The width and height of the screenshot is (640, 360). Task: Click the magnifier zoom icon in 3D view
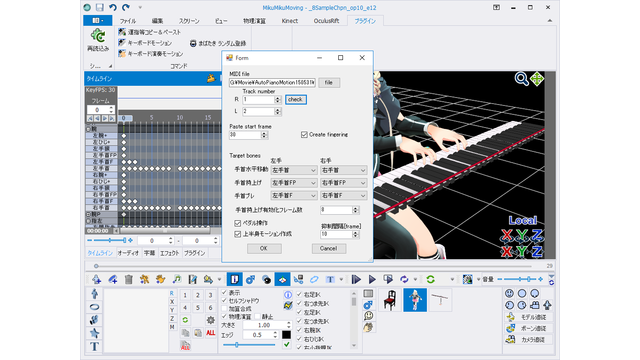521,78
